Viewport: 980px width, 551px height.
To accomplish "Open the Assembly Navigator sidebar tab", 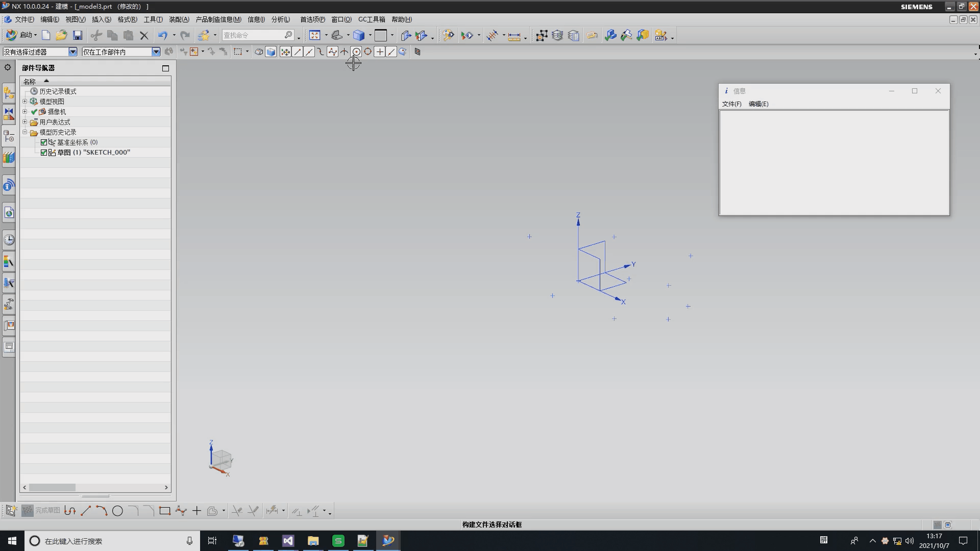I will pyautogui.click(x=9, y=94).
